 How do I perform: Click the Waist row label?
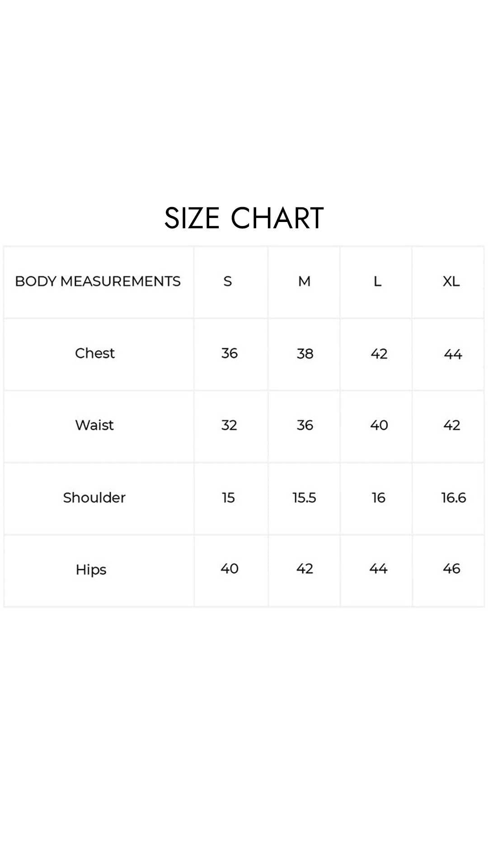point(94,425)
